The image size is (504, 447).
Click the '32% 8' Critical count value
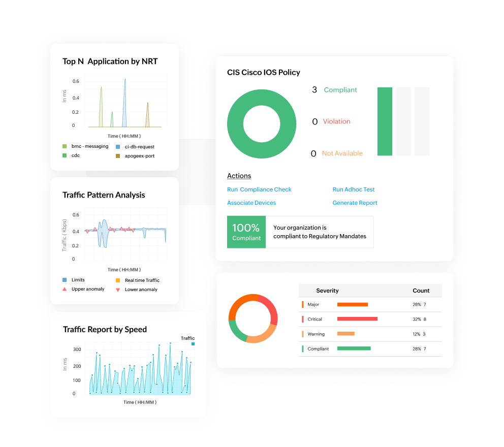tap(420, 319)
